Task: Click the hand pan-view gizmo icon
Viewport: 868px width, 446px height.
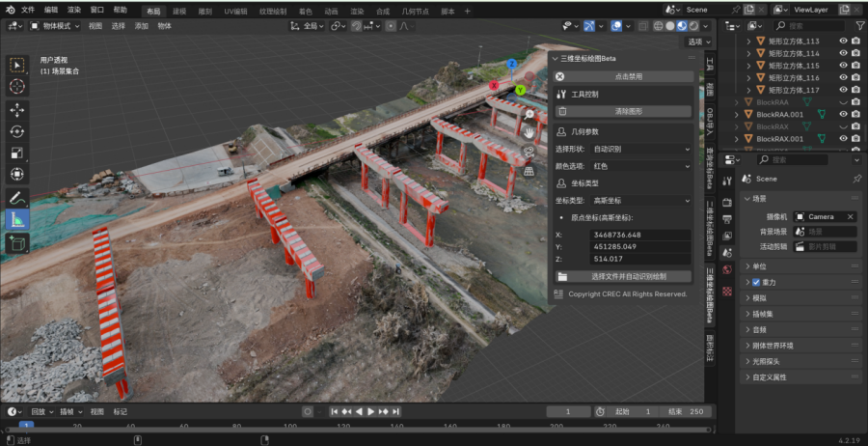Action: (x=529, y=131)
